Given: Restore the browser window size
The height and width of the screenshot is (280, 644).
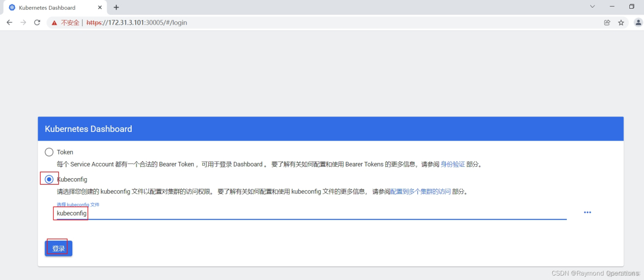Looking at the screenshot, I should [x=631, y=7].
